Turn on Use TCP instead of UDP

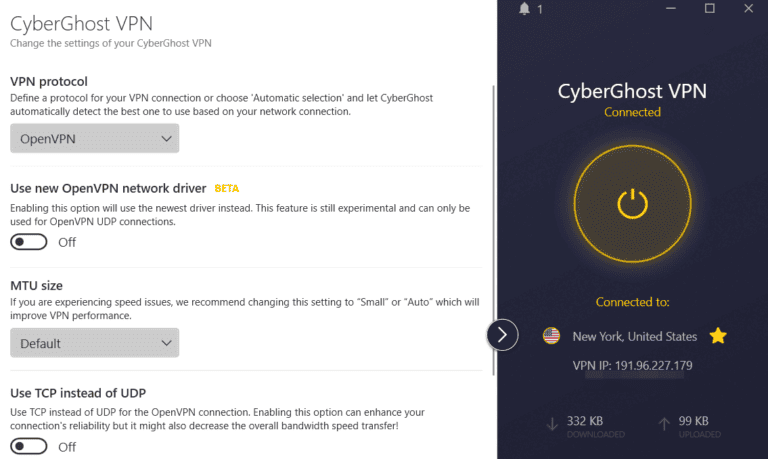tap(29, 446)
